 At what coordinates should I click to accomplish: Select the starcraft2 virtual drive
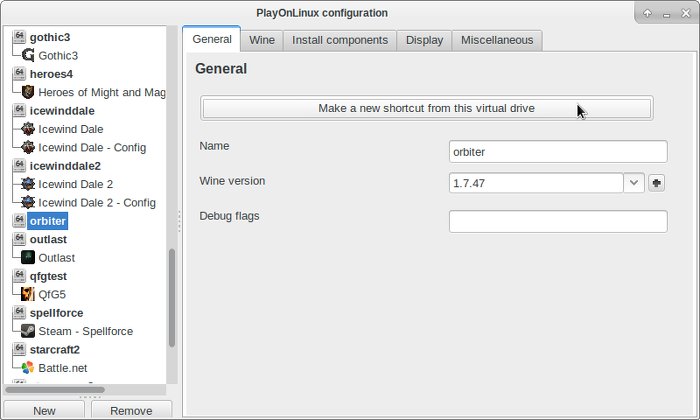point(54,349)
